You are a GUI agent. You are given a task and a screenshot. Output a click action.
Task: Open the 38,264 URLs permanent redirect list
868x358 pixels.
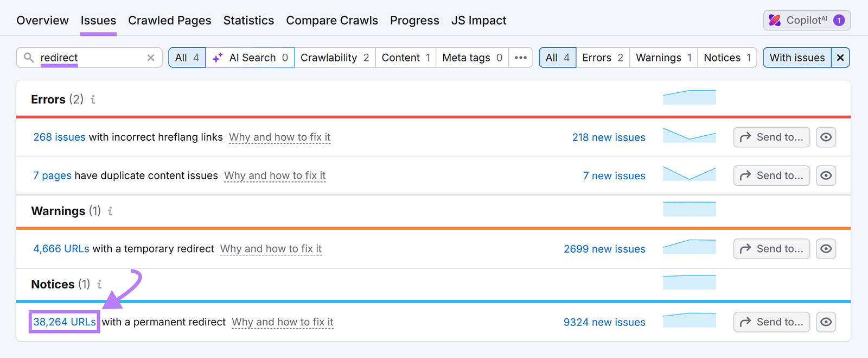coord(63,322)
